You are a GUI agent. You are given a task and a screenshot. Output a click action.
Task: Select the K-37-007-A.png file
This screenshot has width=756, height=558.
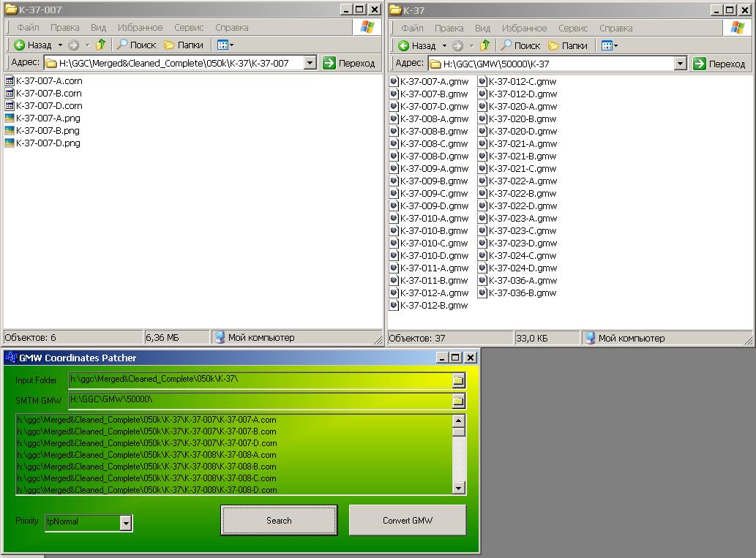coord(48,118)
